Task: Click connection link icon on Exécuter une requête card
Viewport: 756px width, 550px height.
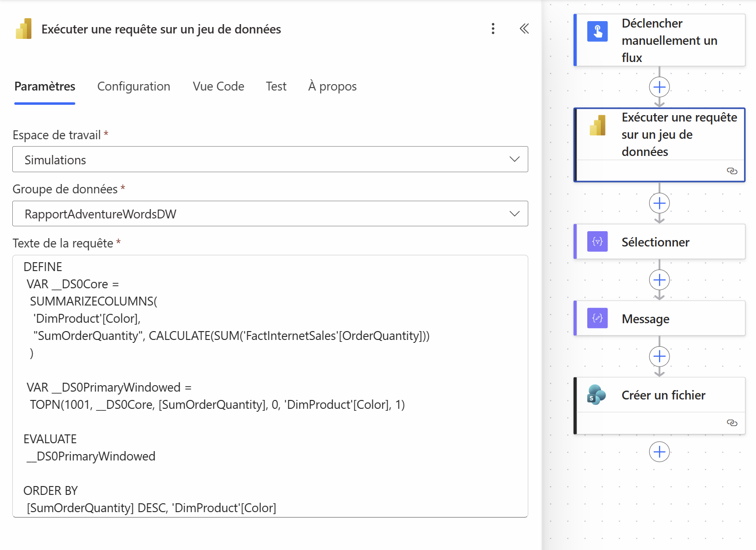Action: (732, 171)
